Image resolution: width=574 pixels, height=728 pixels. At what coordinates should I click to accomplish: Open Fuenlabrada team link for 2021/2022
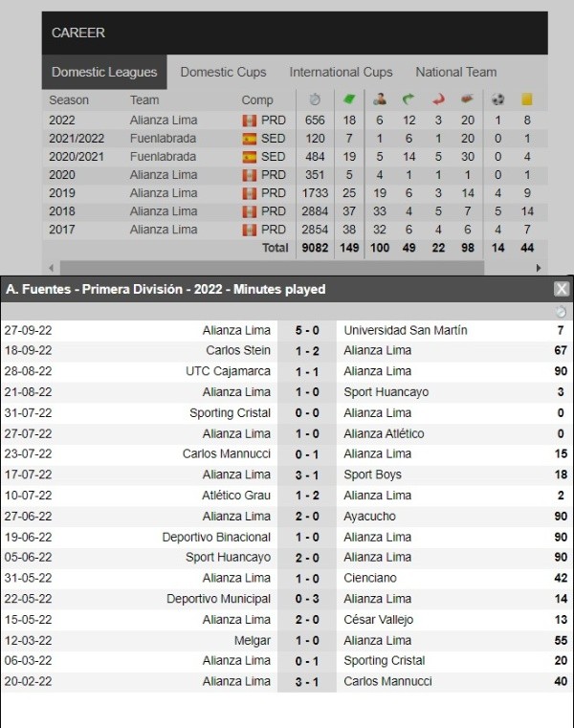pos(163,139)
